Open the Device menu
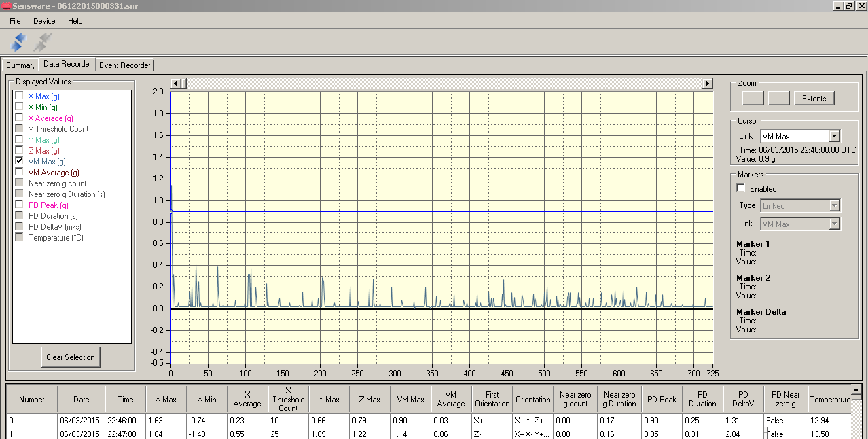This screenshot has height=439, width=868. click(x=44, y=21)
